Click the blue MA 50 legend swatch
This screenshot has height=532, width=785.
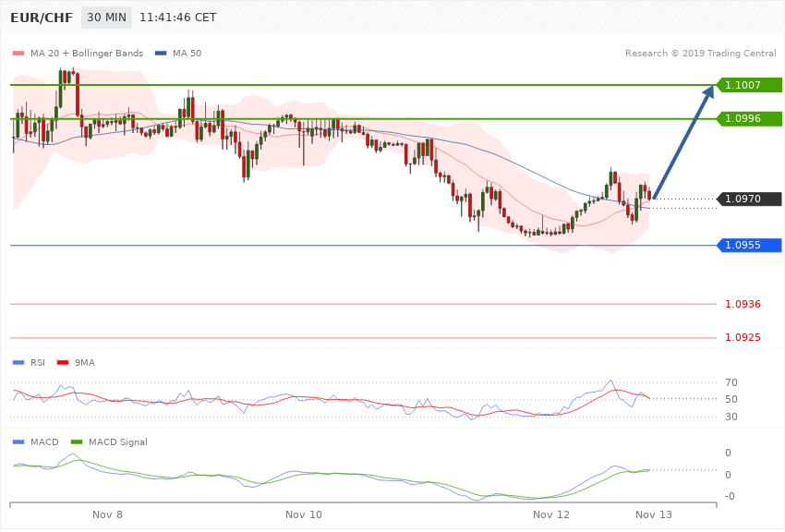[161, 54]
